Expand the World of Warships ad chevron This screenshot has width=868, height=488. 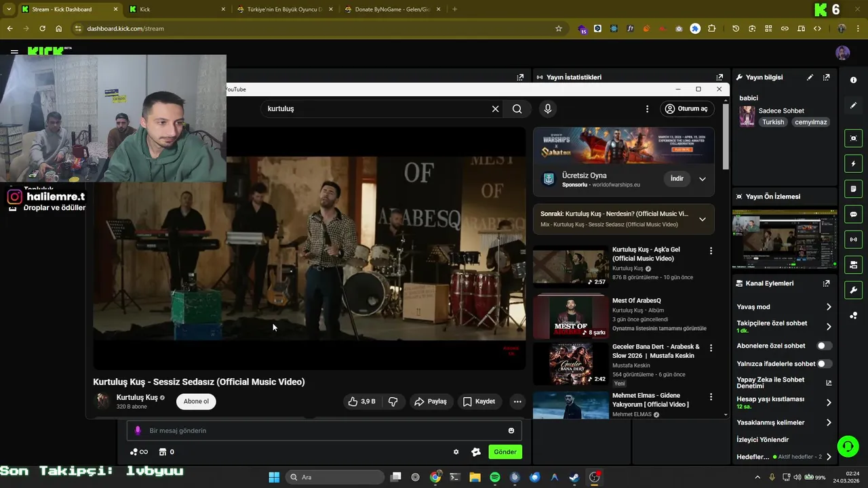click(x=702, y=179)
